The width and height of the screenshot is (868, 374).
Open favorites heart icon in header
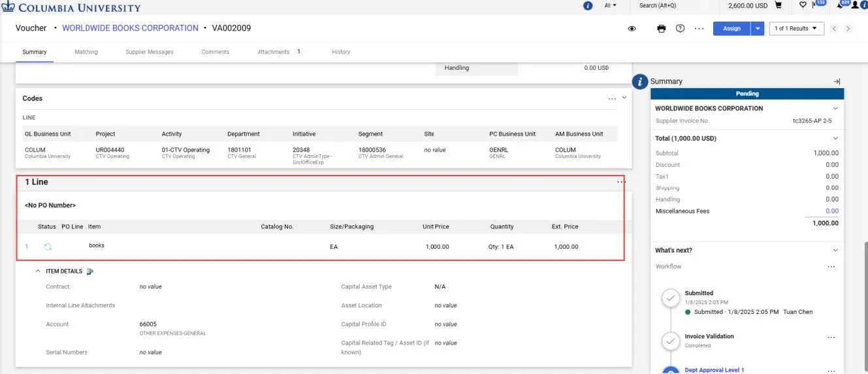pyautogui.click(x=803, y=5)
